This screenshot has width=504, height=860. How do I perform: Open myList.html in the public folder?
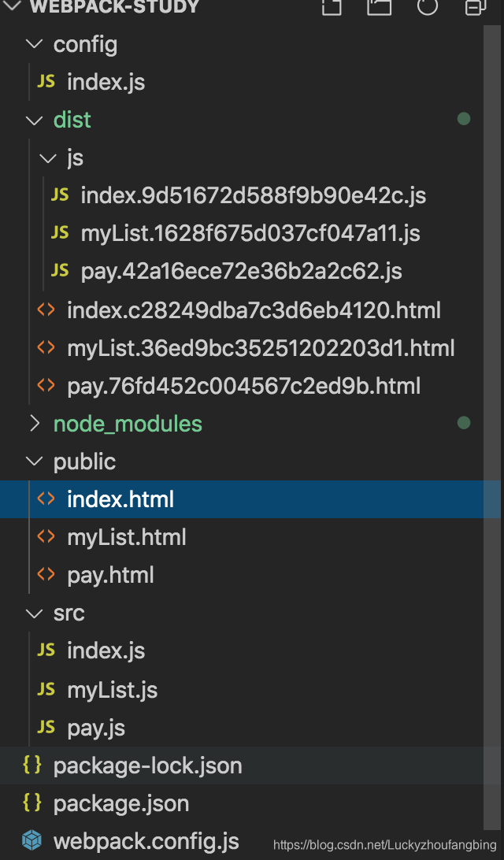point(127,537)
